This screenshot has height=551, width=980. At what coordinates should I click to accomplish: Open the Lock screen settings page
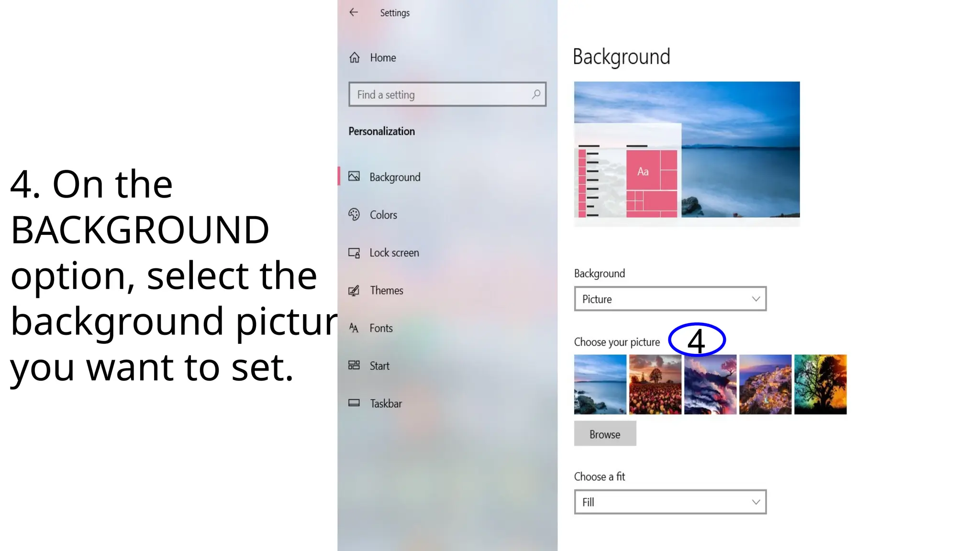tap(394, 253)
